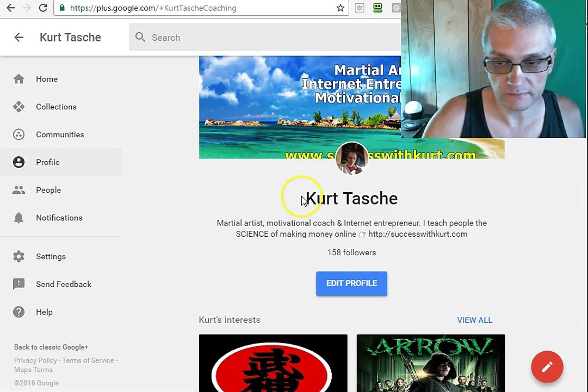The width and height of the screenshot is (588, 392).
Task: Click the Notifications bell icon
Action: coord(18,218)
